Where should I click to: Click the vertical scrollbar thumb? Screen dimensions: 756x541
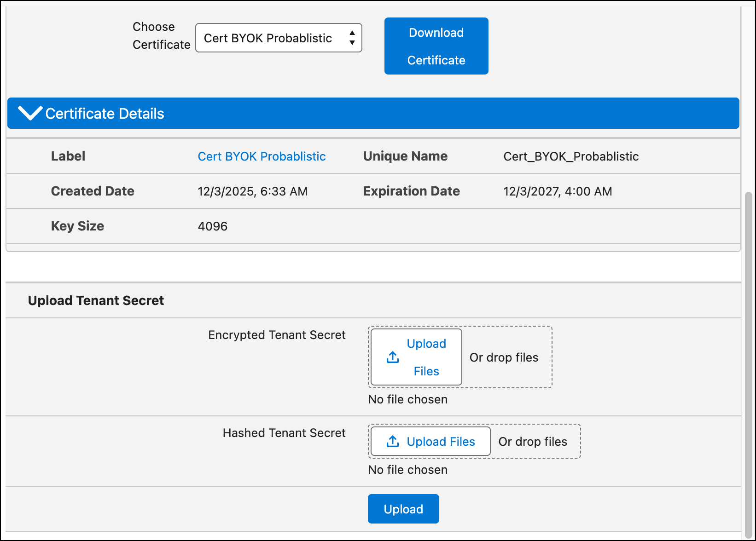click(x=748, y=365)
